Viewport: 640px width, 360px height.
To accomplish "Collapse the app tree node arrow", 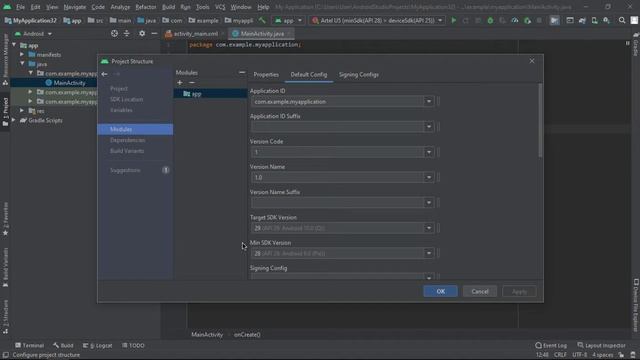I will pyautogui.click(x=14, y=45).
